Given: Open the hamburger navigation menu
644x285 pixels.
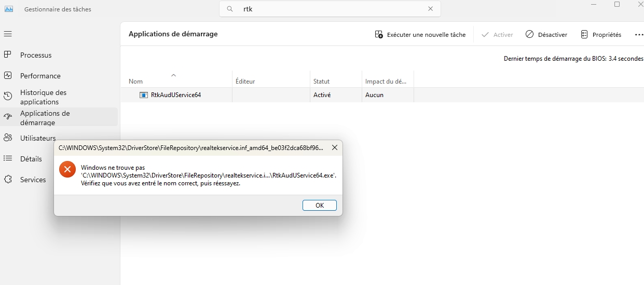Looking at the screenshot, I should (x=8, y=34).
